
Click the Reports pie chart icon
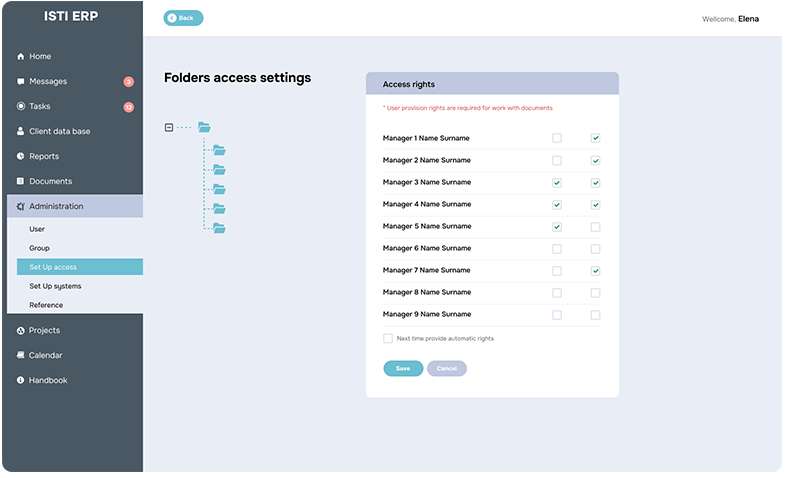pyautogui.click(x=21, y=156)
